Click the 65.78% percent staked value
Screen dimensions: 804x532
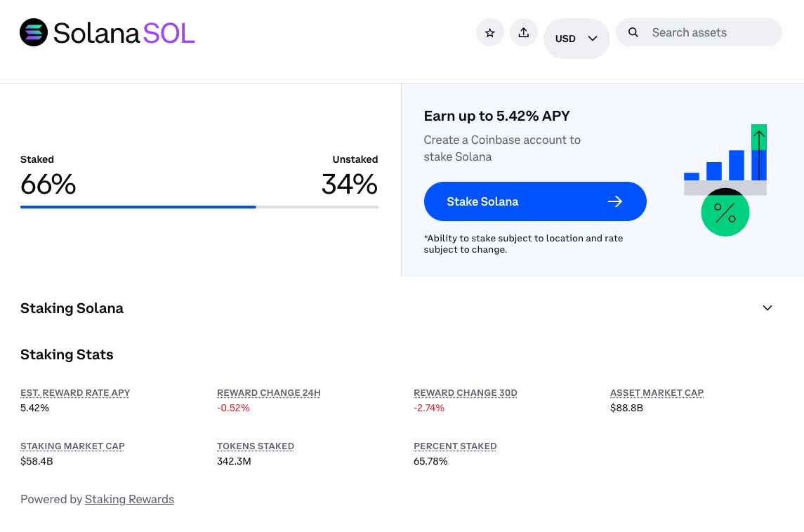click(430, 461)
